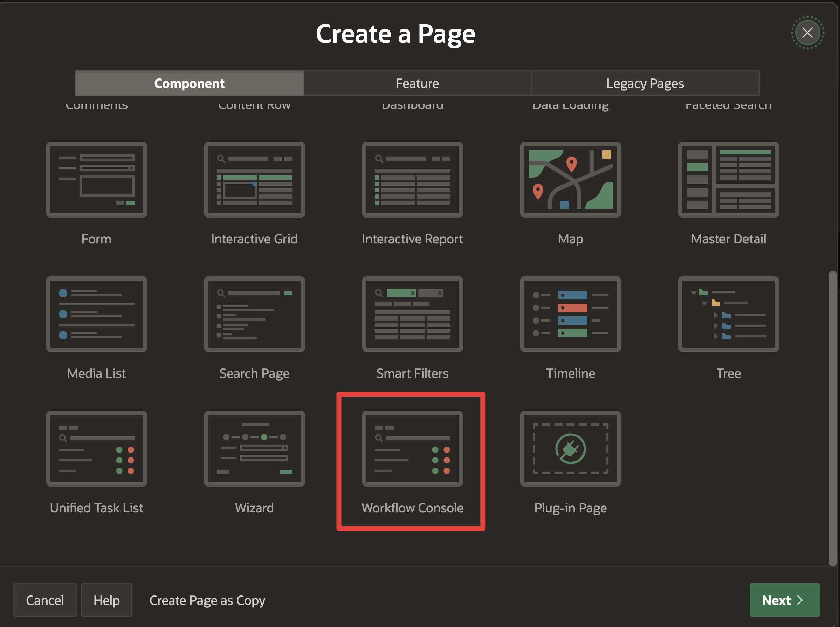Screen dimensions: 840x627
Task: Choose the Master Detail page icon
Action: pyautogui.click(x=728, y=180)
